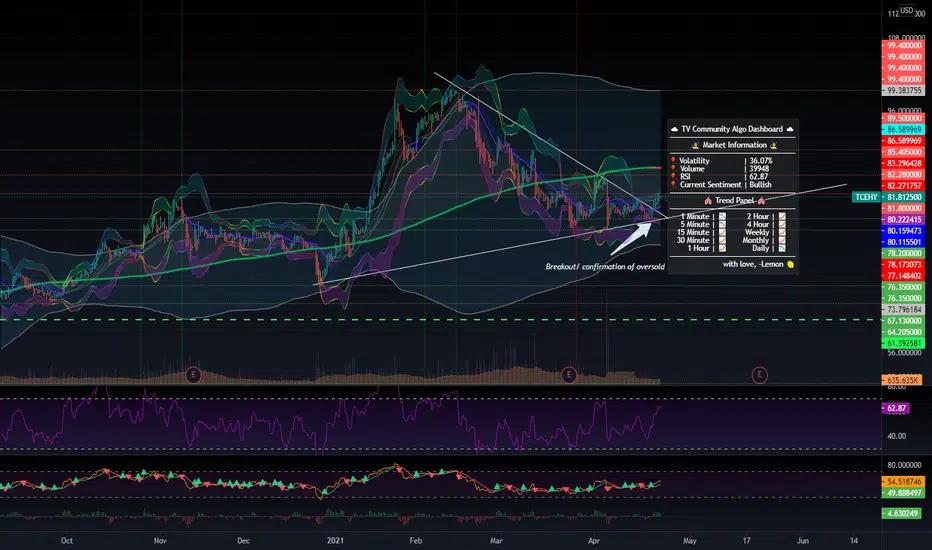Click the 15 Minute trend chart icon

(722, 232)
